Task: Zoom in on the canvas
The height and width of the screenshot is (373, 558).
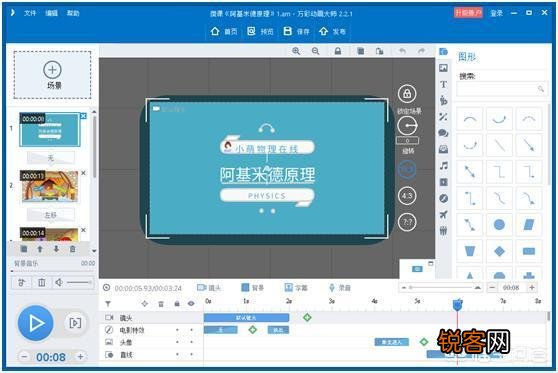Action: tap(296, 51)
